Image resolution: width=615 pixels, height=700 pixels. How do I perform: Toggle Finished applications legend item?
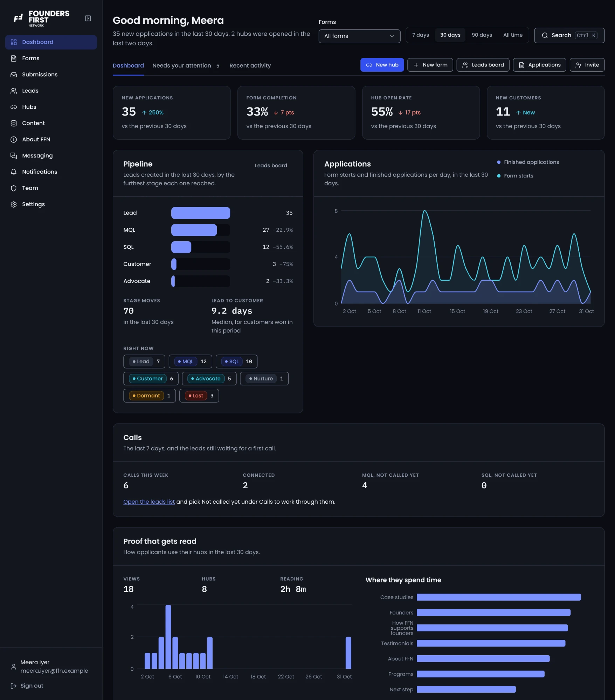[x=528, y=162]
